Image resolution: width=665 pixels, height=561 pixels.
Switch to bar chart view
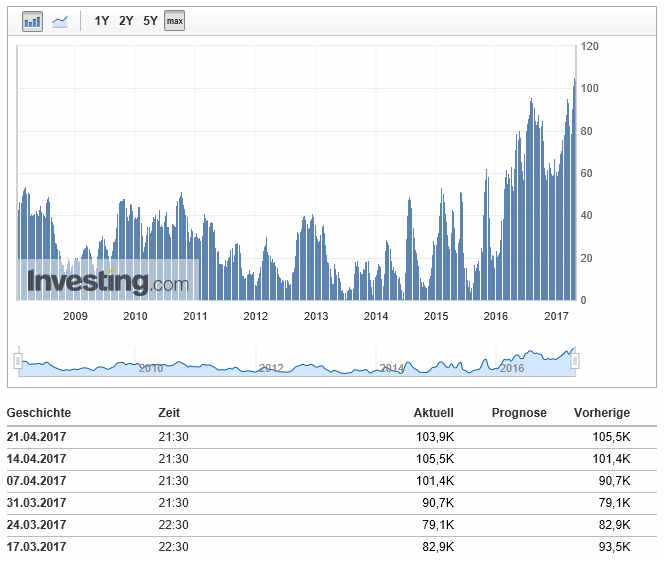32,21
